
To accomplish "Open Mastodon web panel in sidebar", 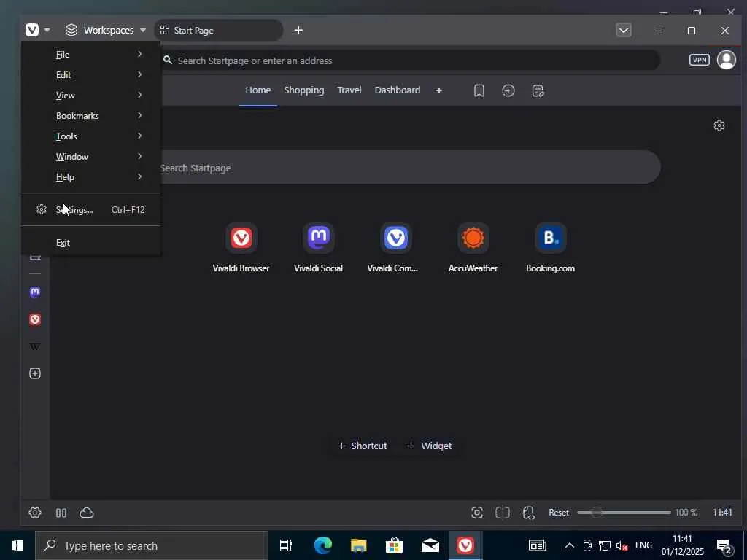I will pyautogui.click(x=35, y=292).
